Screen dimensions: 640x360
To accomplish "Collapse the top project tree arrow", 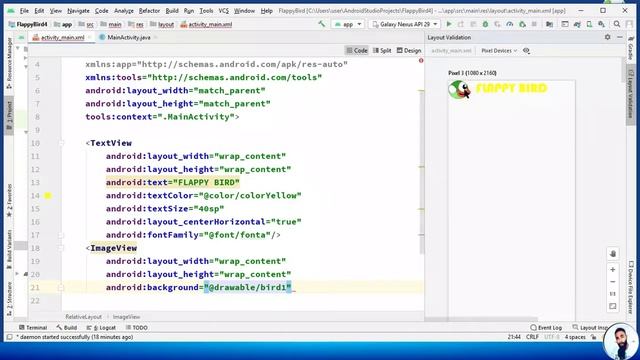I will click(18, 49).
